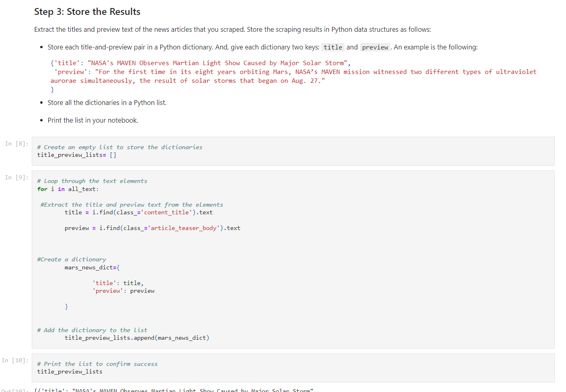566x392 pixels.
Task: Click the mars_news_dict definition line
Action: pyautogui.click(x=92, y=267)
